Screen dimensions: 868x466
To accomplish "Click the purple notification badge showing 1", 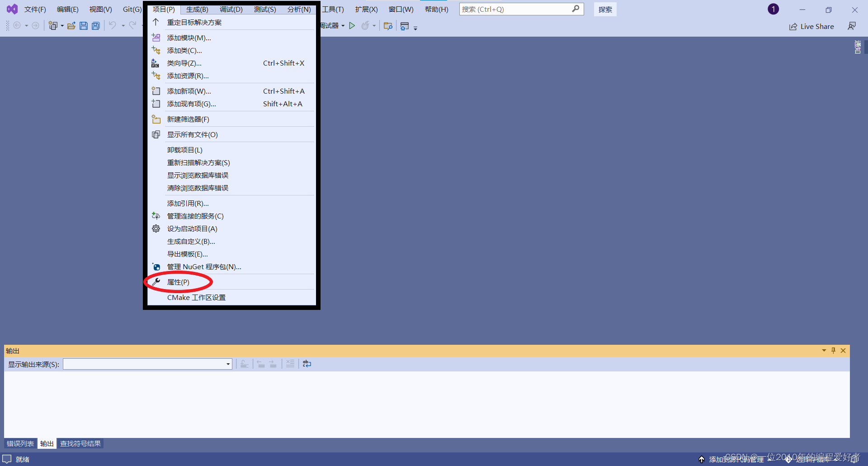I will (774, 9).
